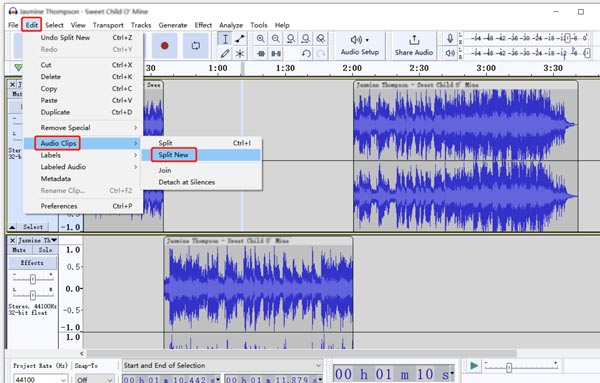Click the Effects button on second track
Screen dimensions: 600x383
click(33, 263)
